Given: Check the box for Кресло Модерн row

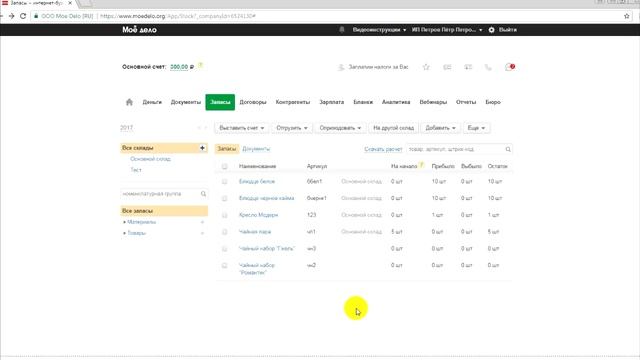Looking at the screenshot, I should tap(224, 215).
